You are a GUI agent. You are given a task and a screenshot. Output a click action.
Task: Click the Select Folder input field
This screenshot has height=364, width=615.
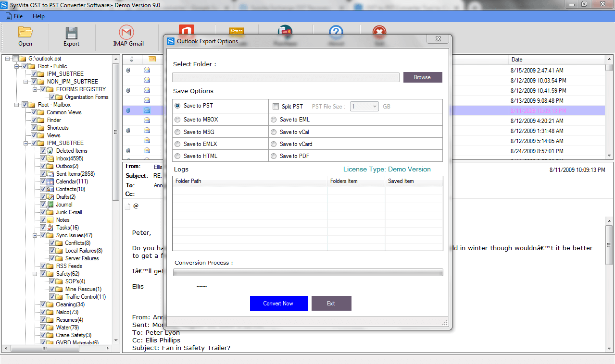286,77
